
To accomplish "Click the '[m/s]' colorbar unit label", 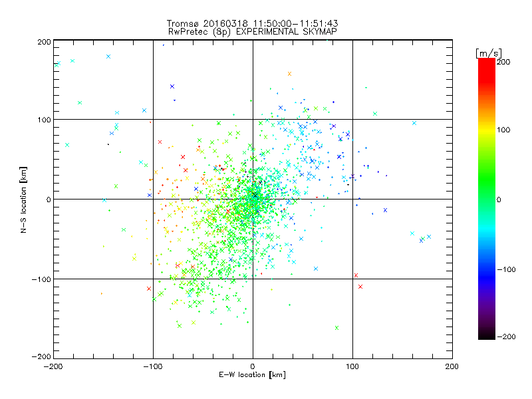I will coord(489,53).
